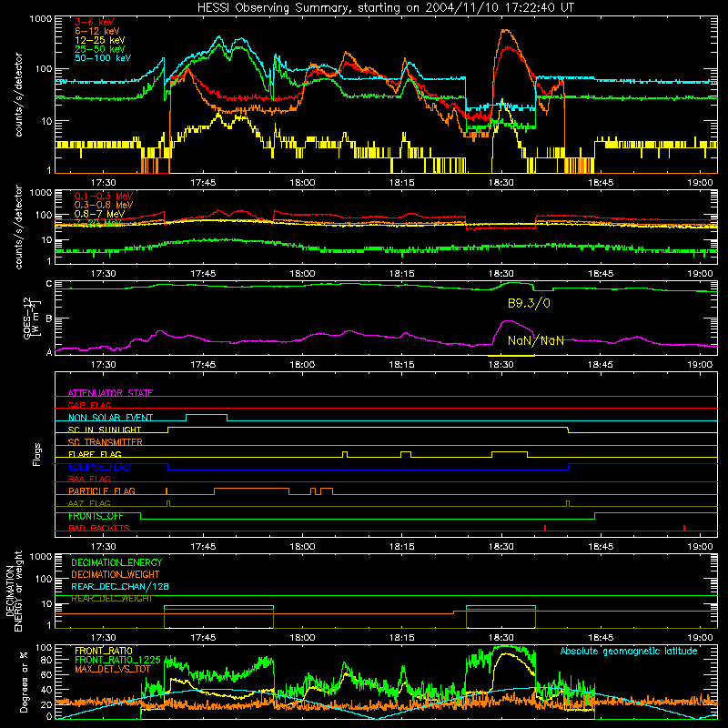The image size is (728, 728).
Task: Click the C level label on the GOES axis
Action: (49, 284)
